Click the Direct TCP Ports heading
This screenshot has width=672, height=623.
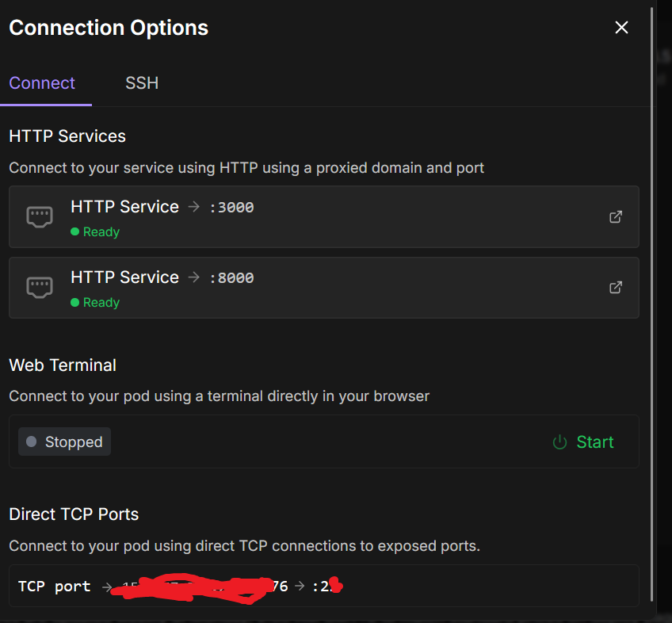point(74,514)
